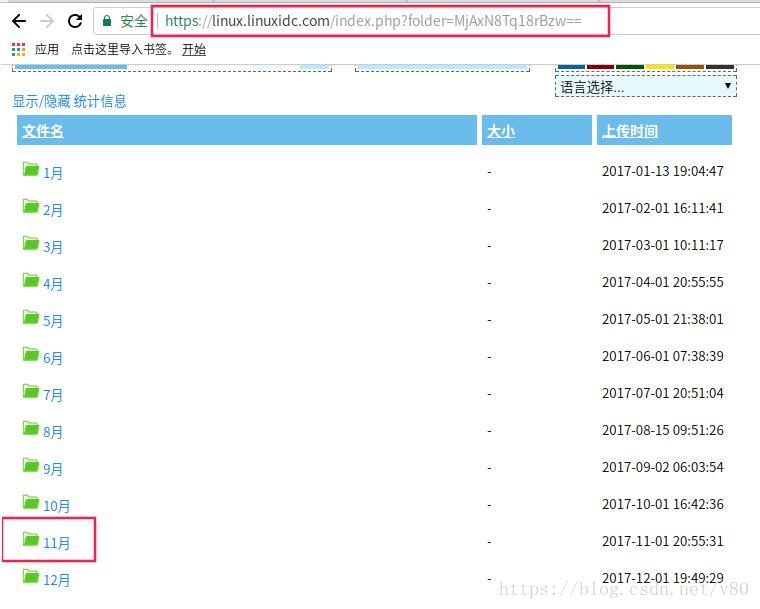Image resolution: width=760 pixels, height=609 pixels.
Task: Click the folder icon beside 12月
Action: tap(31, 576)
